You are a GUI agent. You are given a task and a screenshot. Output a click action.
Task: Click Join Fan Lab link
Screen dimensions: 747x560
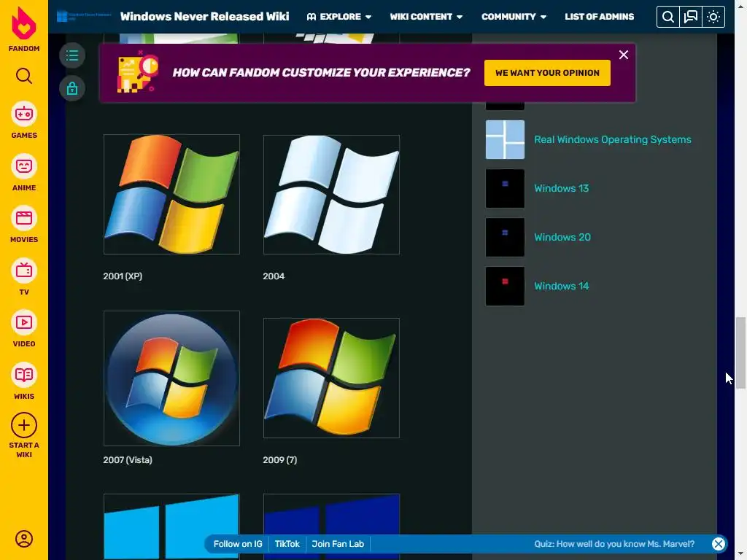pos(338,544)
